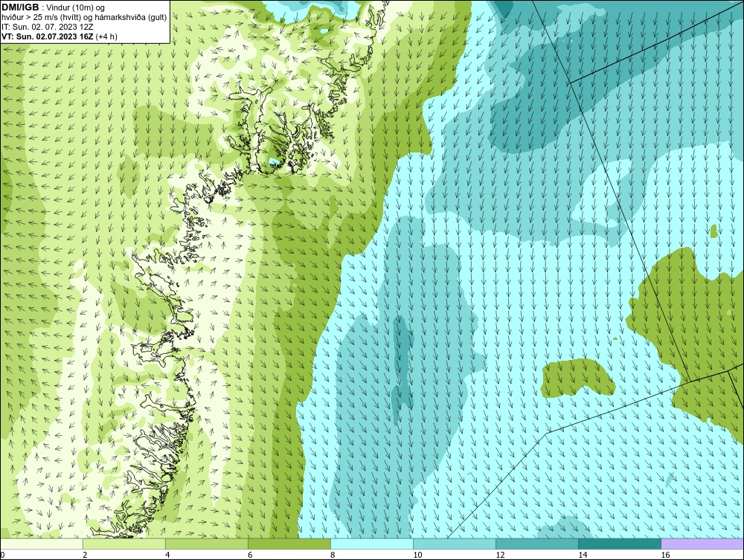Image resolution: width=744 pixels, height=560 pixels.
Task: Pick the 12–14 m/s teal legend swatch
Action: click(536, 544)
